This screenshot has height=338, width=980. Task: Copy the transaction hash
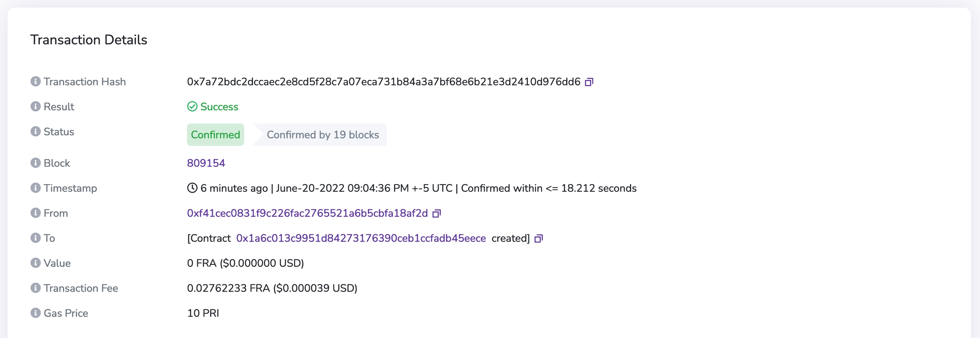tap(589, 82)
